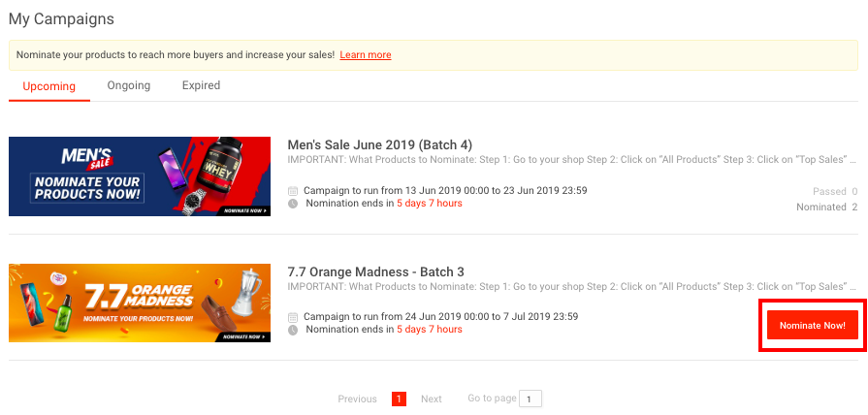
Task: Select page 1 in pagination
Action: pos(399,399)
